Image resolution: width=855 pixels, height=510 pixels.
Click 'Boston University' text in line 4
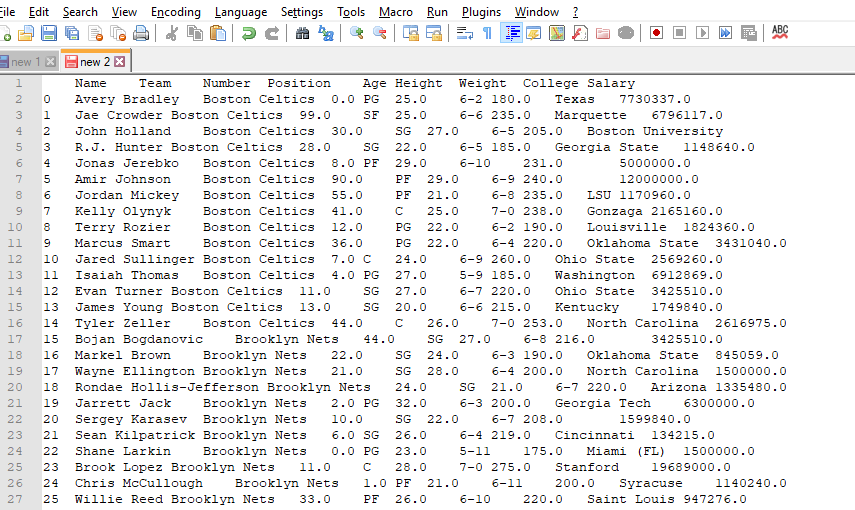pyautogui.click(x=655, y=131)
